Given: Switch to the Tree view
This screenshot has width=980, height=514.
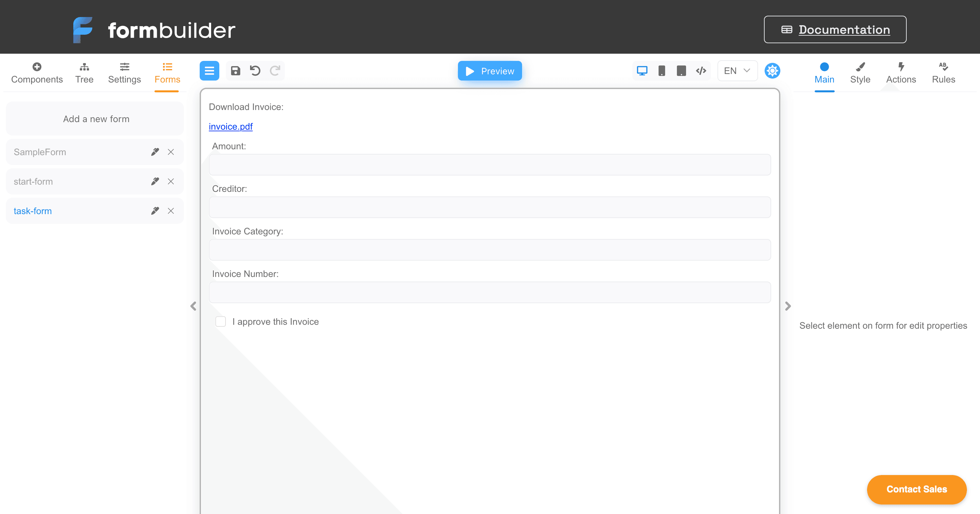Looking at the screenshot, I should [x=84, y=72].
